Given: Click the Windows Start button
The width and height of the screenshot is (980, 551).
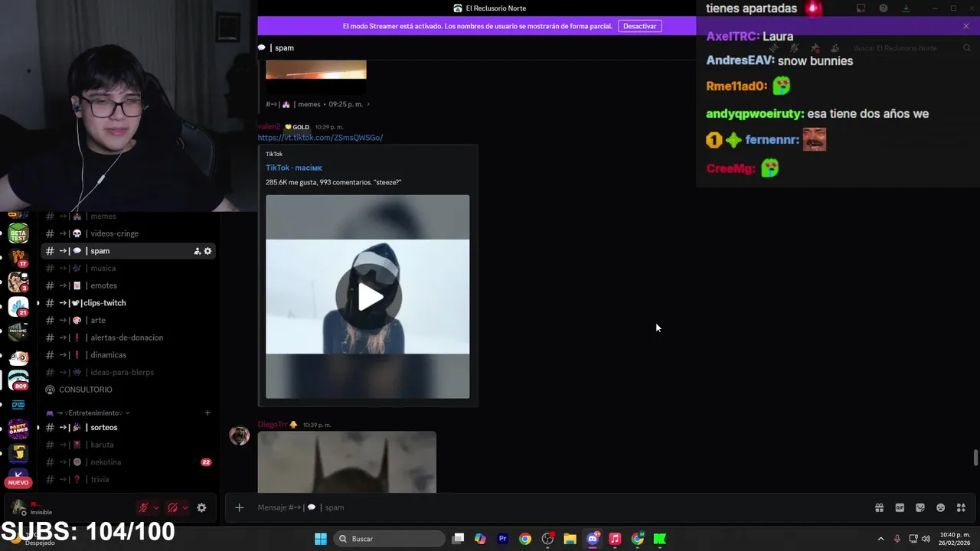Looking at the screenshot, I should click(321, 539).
